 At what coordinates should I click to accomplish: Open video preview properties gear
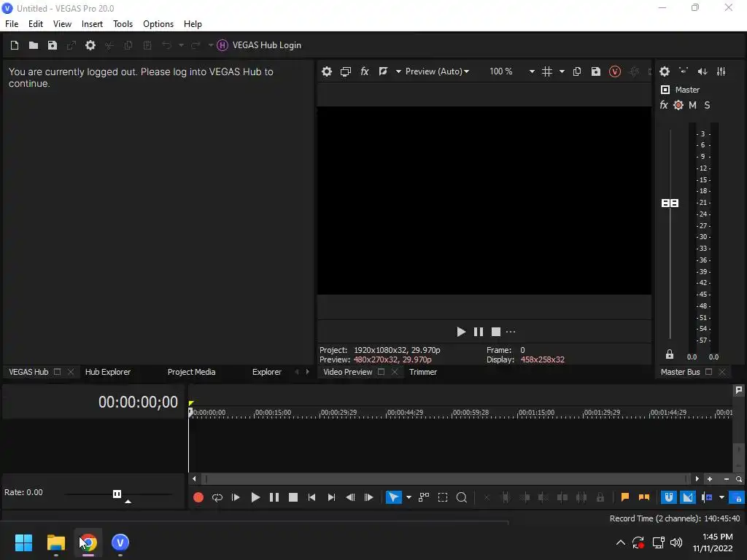326,71
